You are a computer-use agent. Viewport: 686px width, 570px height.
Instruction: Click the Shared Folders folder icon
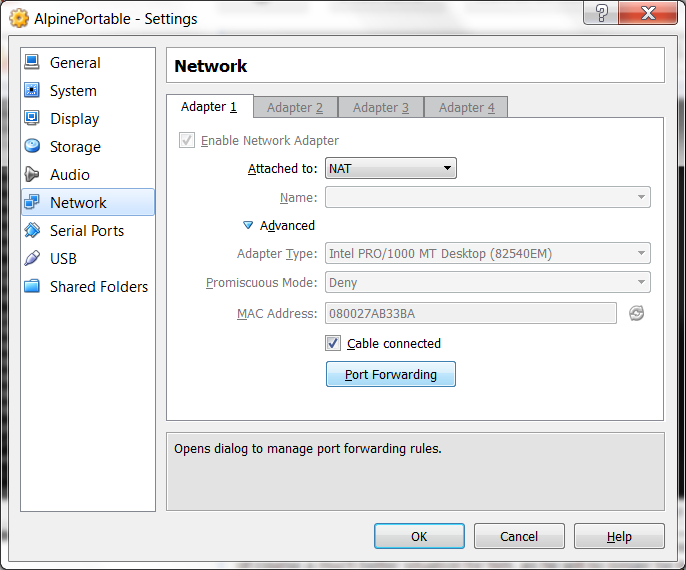coord(32,286)
